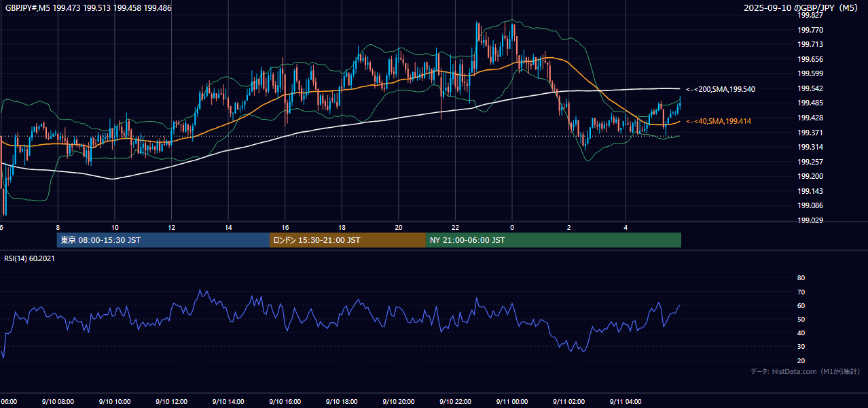Click price axis label 199.029
Image resolution: width=868 pixels, height=408 pixels.
[810, 220]
